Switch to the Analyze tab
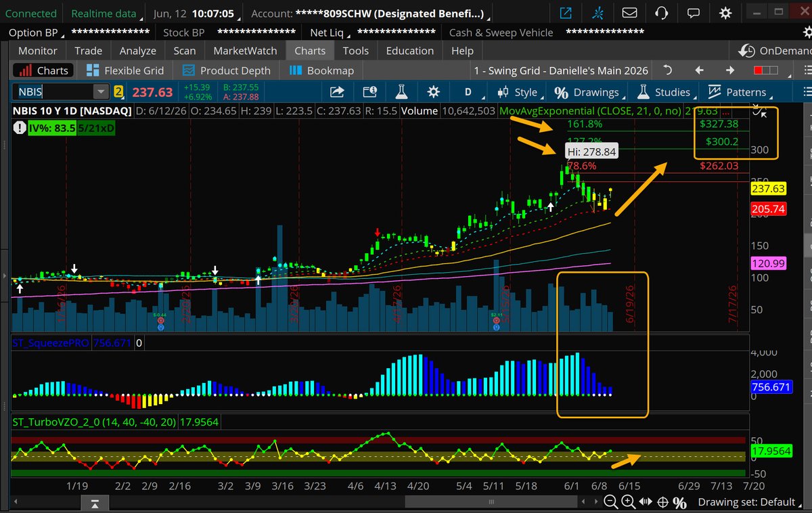Screen dimensions: 812x513 click(x=138, y=51)
